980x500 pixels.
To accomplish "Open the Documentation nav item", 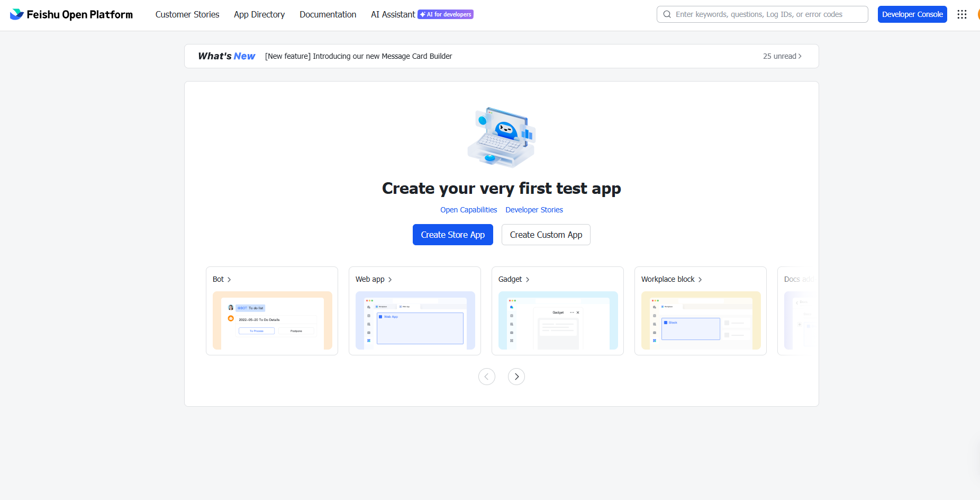I will click(x=328, y=14).
